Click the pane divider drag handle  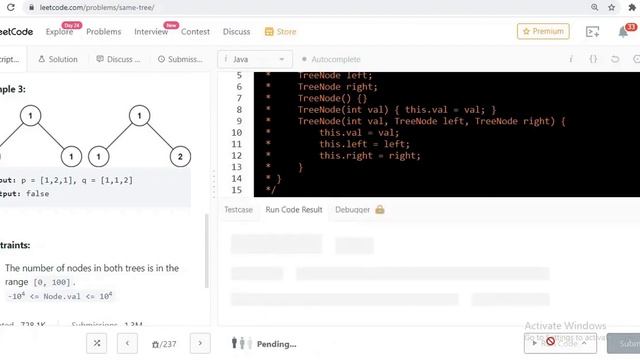point(213,184)
